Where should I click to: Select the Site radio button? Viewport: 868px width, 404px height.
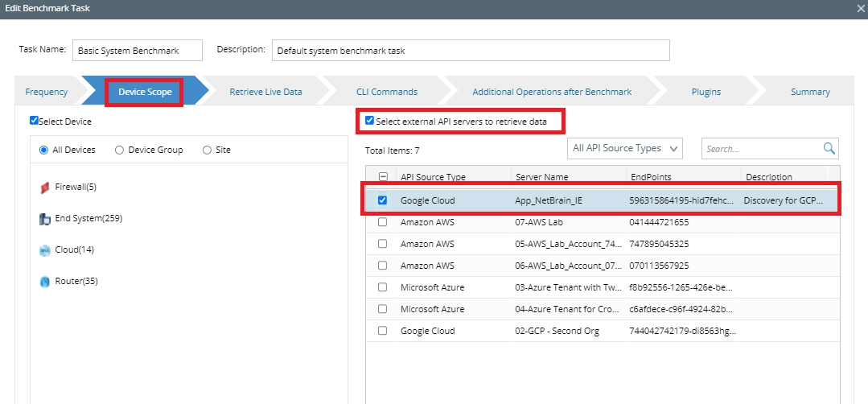pyautogui.click(x=207, y=150)
